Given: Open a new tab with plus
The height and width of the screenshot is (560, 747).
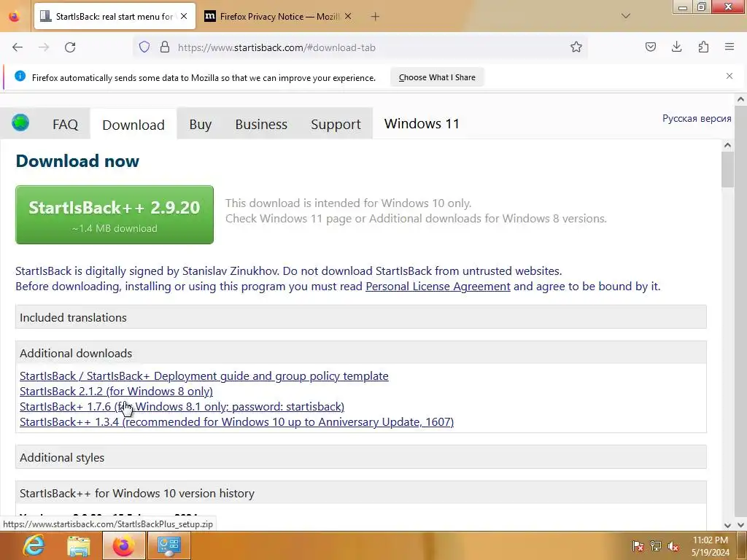Looking at the screenshot, I should click(375, 17).
